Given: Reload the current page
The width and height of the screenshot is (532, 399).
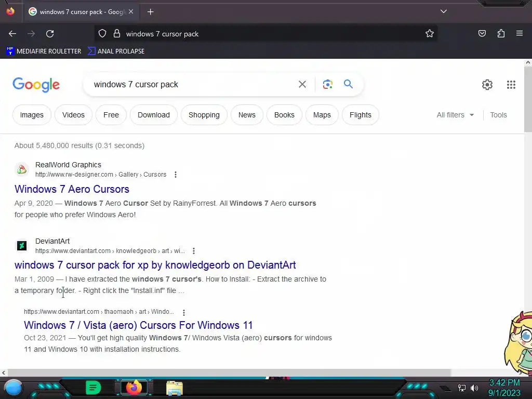Looking at the screenshot, I should tap(50, 34).
